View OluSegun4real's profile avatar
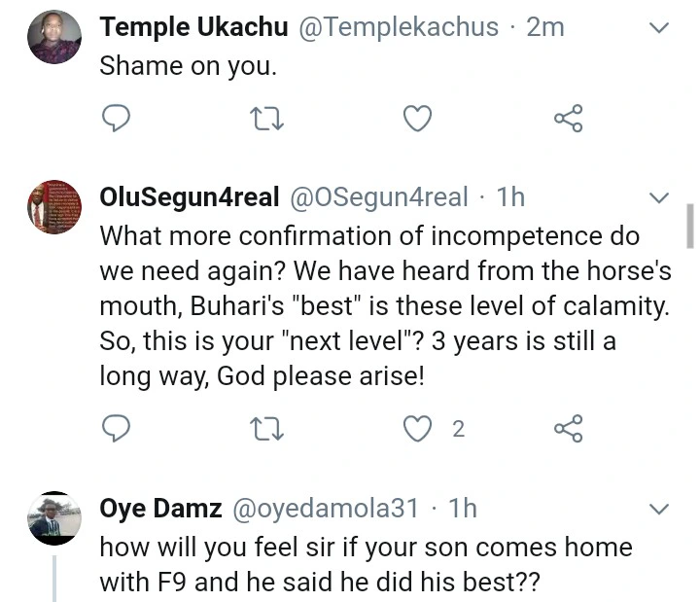This screenshot has width=700, height=602. (53, 206)
